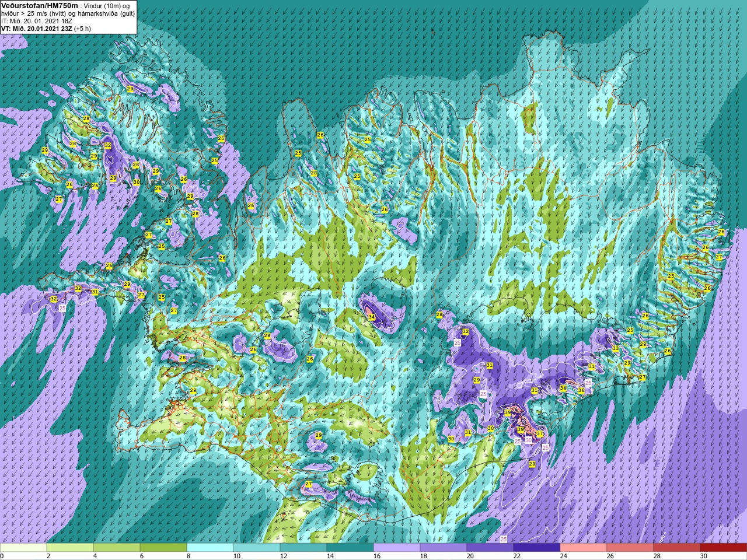Choose the dark red legend swatch above 30 m/s
The width and height of the screenshot is (747, 560).
(724, 548)
